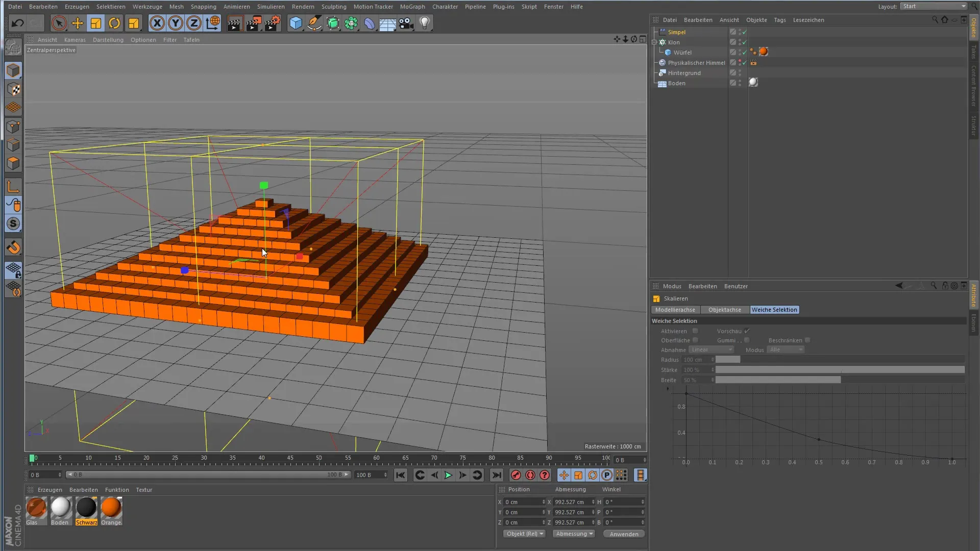Enable Aktivieren checkbox

tap(695, 331)
